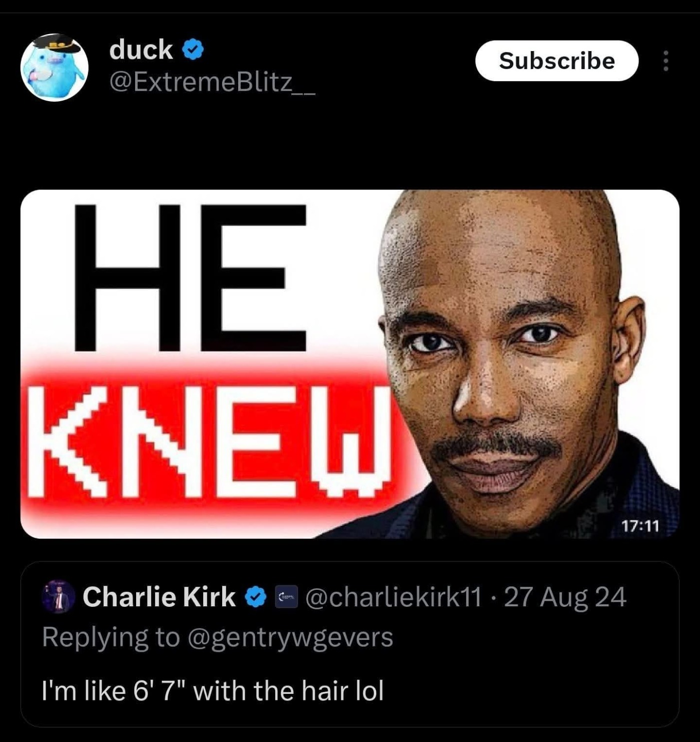Open duck's blue bird profile avatar
This screenshot has height=742, width=700.
pyautogui.click(x=55, y=67)
